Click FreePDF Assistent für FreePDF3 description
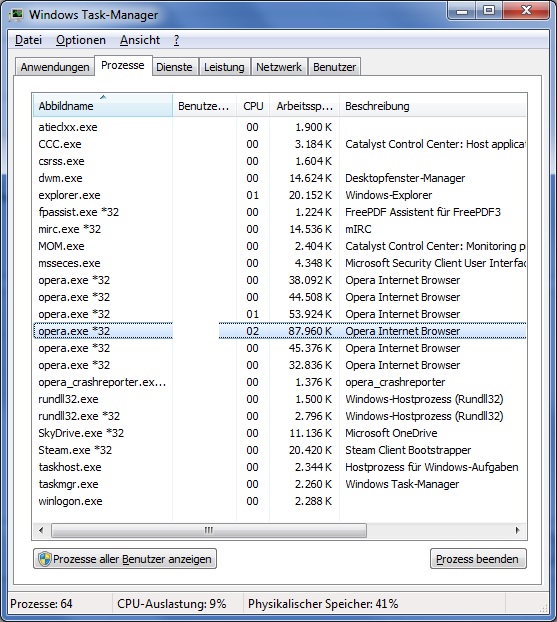 coord(423,212)
